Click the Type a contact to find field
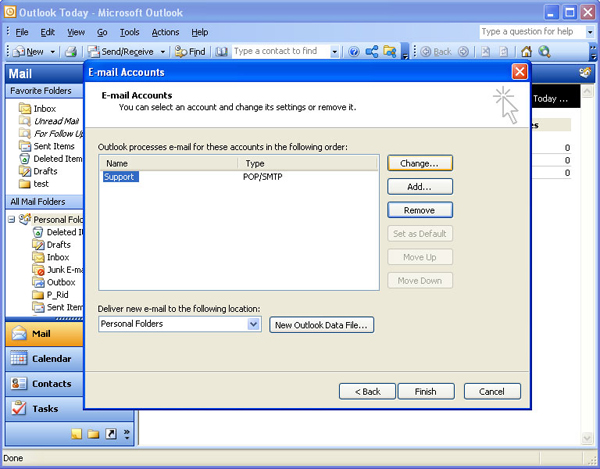 [280, 51]
